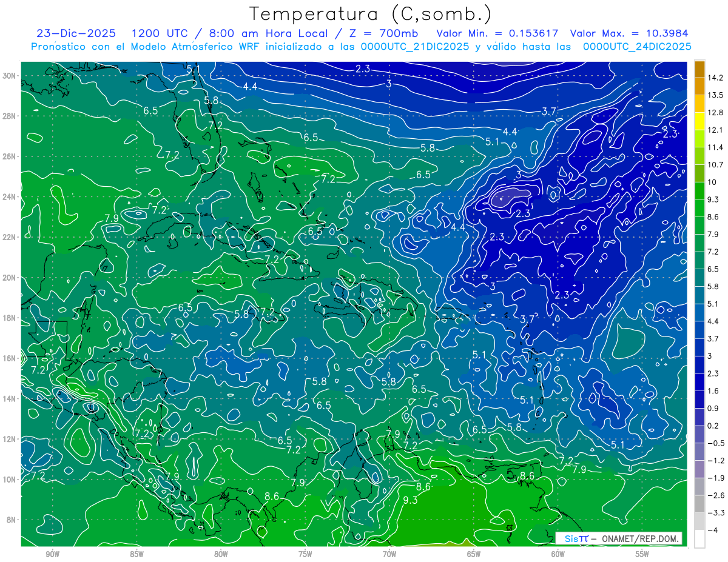728x562 pixels.
Task: Click the '85W' longitude axis label
Action: point(136,554)
